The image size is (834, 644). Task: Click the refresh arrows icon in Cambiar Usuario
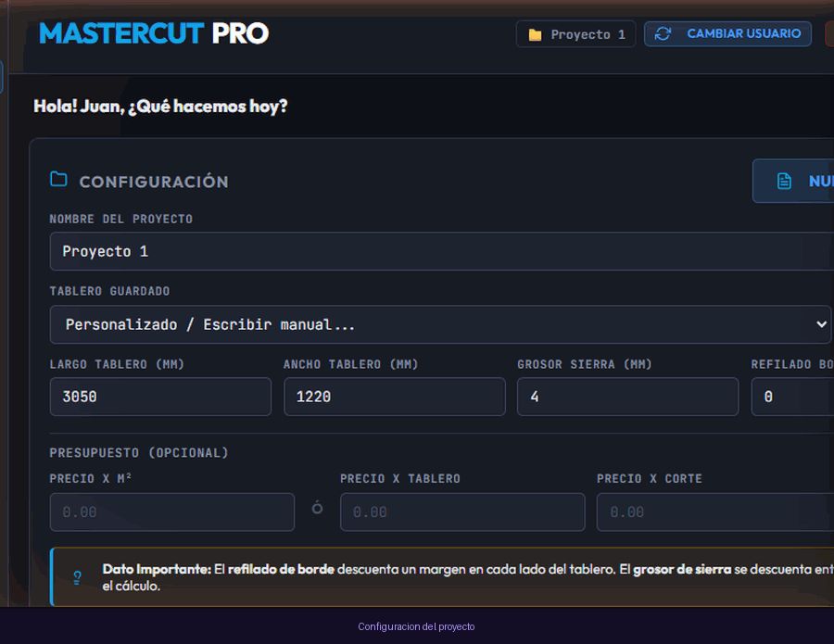click(x=663, y=34)
